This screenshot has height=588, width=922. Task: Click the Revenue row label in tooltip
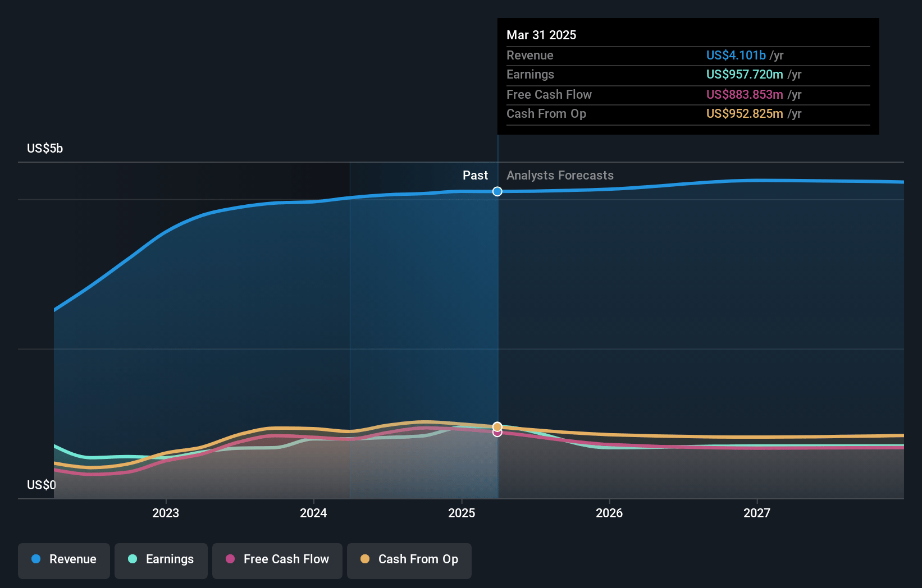tap(530, 55)
